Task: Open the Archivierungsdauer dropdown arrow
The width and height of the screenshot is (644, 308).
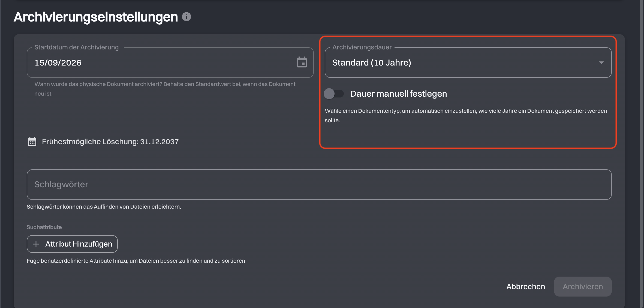Action: pos(601,63)
